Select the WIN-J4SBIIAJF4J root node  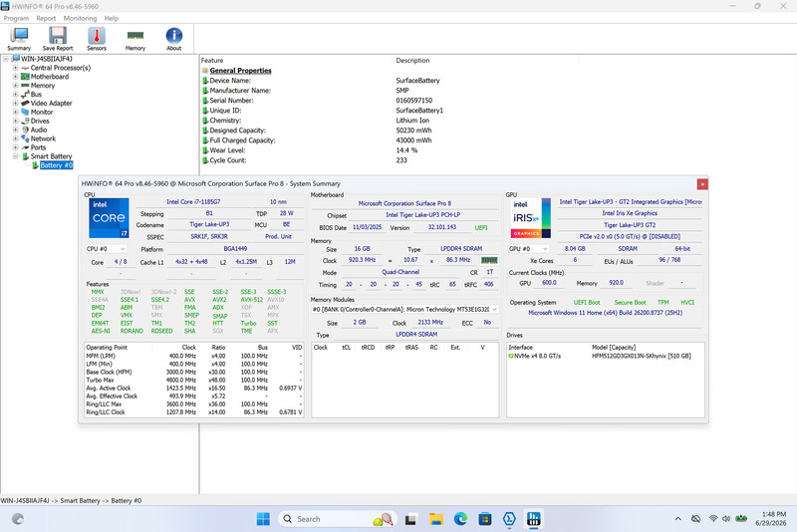(46, 59)
